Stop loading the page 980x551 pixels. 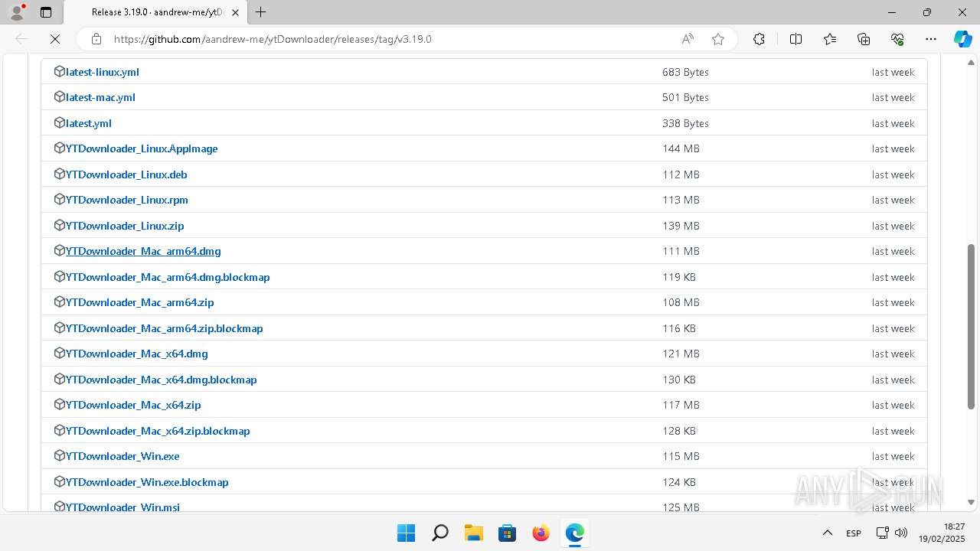[x=55, y=39]
